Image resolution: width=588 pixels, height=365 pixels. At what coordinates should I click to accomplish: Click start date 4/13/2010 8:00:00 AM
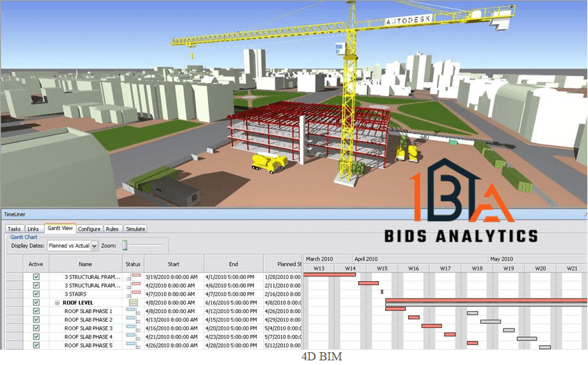coord(172,320)
